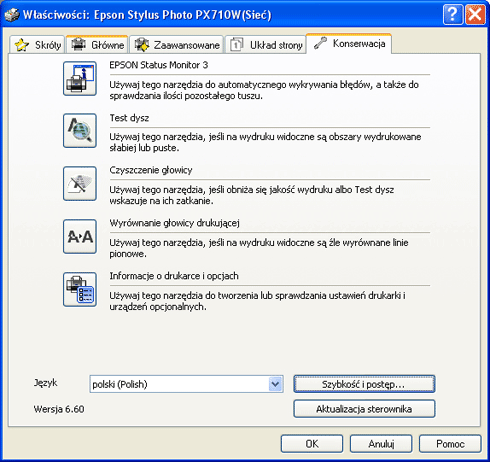The height and width of the screenshot is (462, 490).
Task: Click the printer icon in the title bar
Action: pyautogui.click(x=12, y=15)
